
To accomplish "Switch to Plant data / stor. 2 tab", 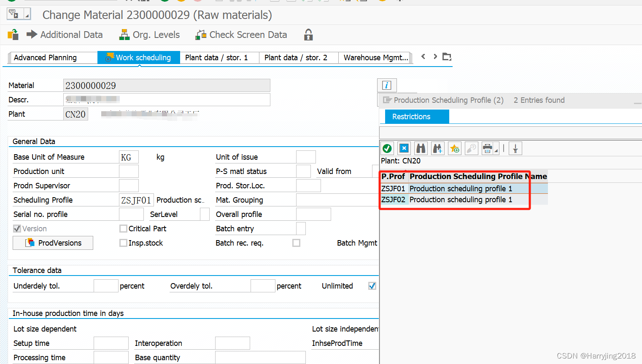I will tap(299, 58).
